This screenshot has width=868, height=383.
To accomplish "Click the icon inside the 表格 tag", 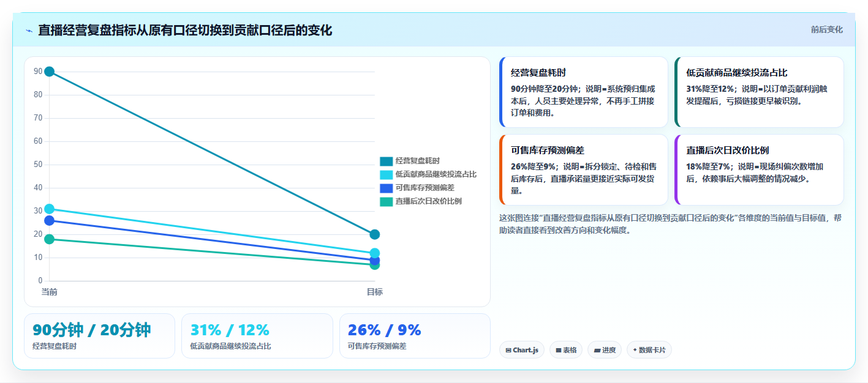I will click(559, 351).
